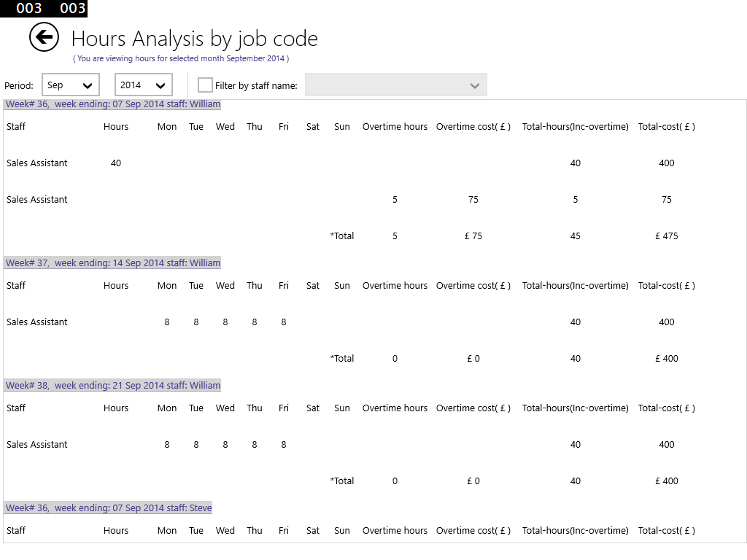747x560 pixels.
Task: Click first Sales Assistant row in Week 36
Action: click(x=37, y=163)
